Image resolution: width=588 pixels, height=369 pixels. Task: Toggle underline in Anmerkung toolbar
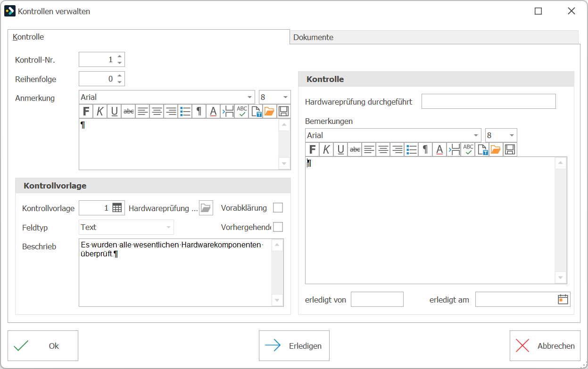tap(114, 111)
